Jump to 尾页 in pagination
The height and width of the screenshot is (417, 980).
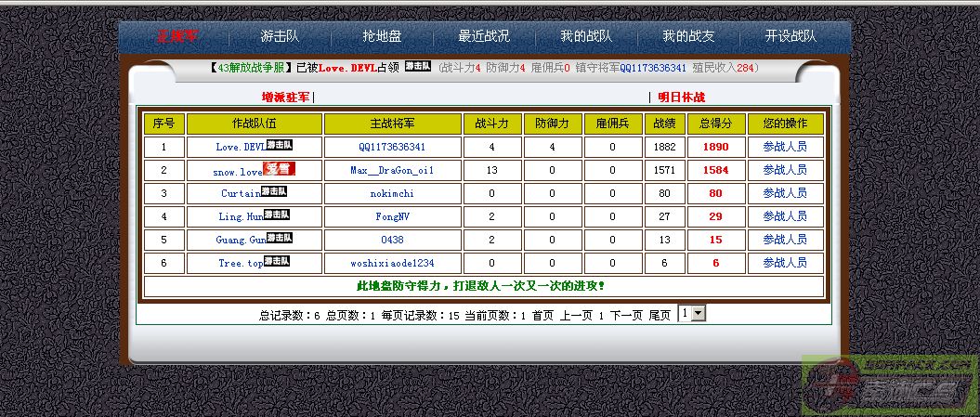point(660,316)
